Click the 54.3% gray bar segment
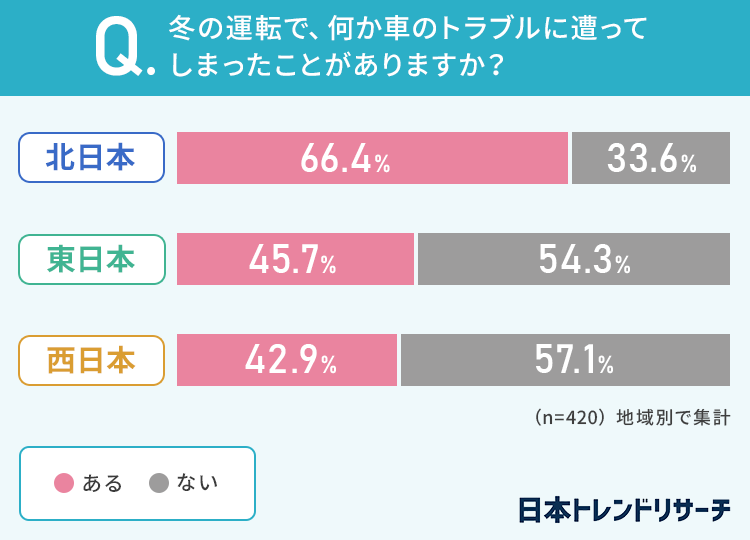Image resolution: width=750 pixels, height=540 pixels. pyautogui.click(x=574, y=259)
